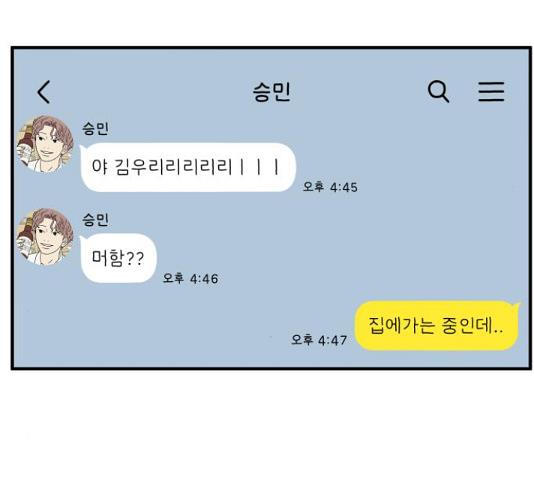Tap the timestamp 오후 4:47

(319, 340)
